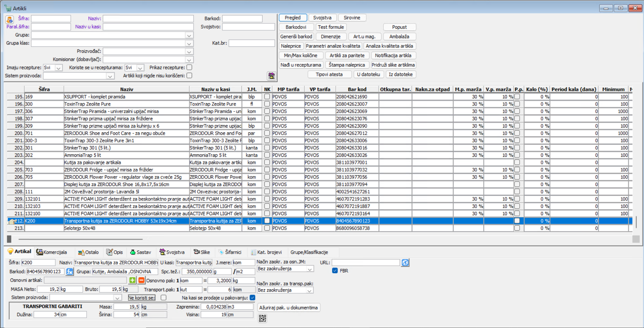Open the Svojstva tab in the bottom panel
This screenshot has width=644, height=328.
(172, 252)
